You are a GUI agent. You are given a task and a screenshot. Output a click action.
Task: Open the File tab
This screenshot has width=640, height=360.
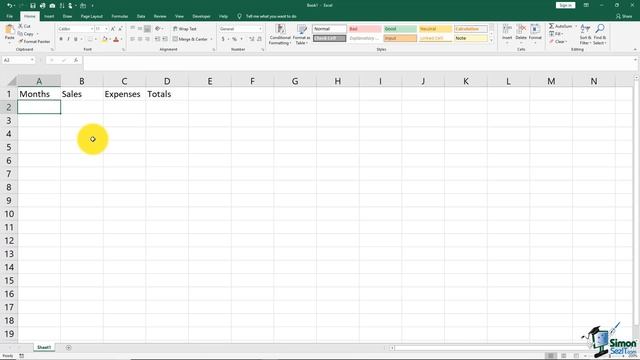pyautogui.click(x=9, y=16)
